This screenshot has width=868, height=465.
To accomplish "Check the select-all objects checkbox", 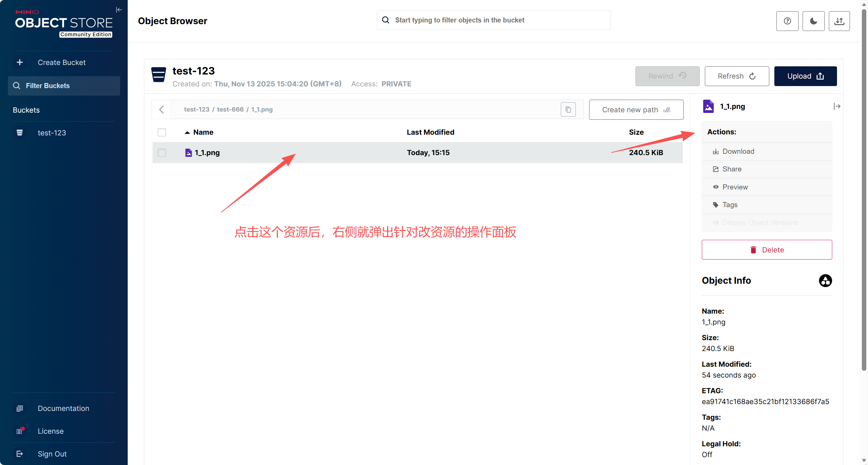I will pos(162,132).
